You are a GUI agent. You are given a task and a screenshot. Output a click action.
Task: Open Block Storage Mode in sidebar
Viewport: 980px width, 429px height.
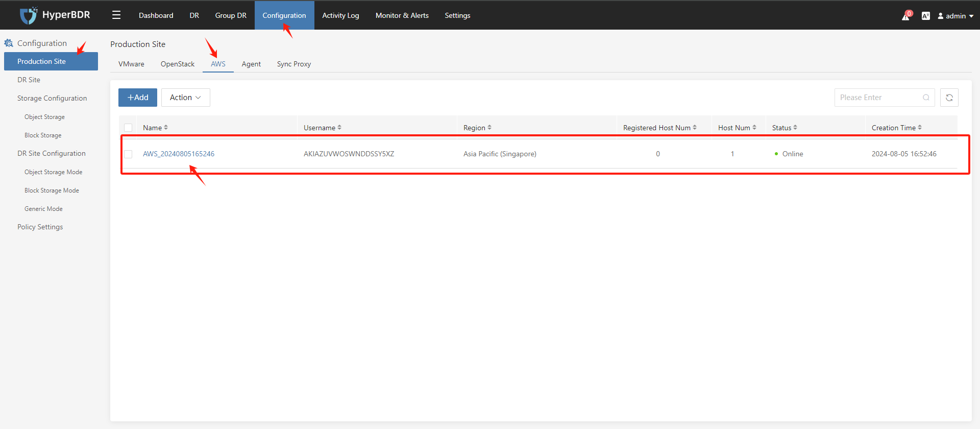coord(52,190)
